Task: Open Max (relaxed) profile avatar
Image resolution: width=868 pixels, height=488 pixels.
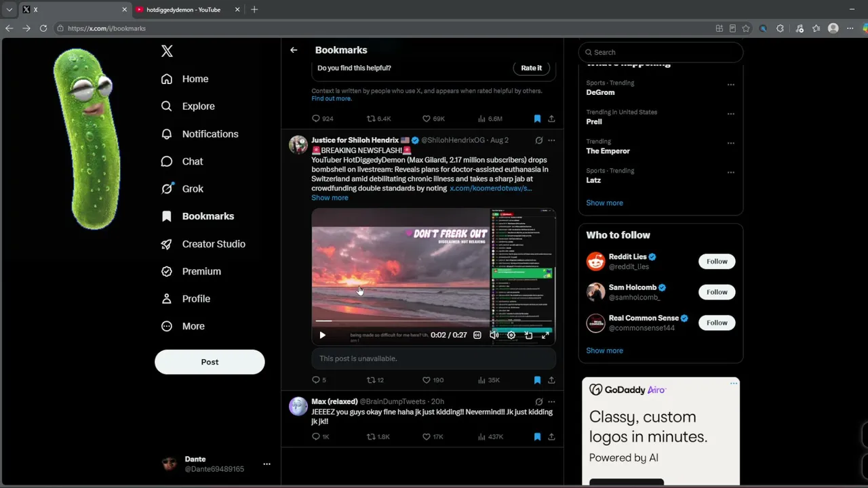Action: point(298,406)
